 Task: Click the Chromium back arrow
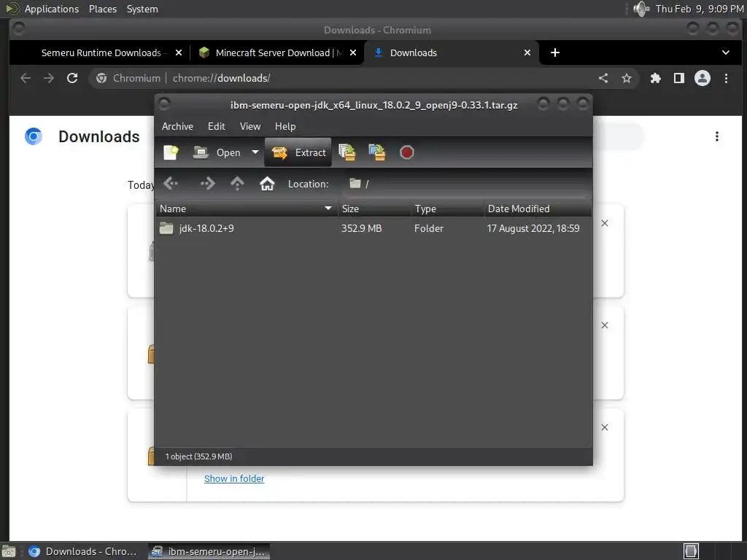click(x=26, y=78)
